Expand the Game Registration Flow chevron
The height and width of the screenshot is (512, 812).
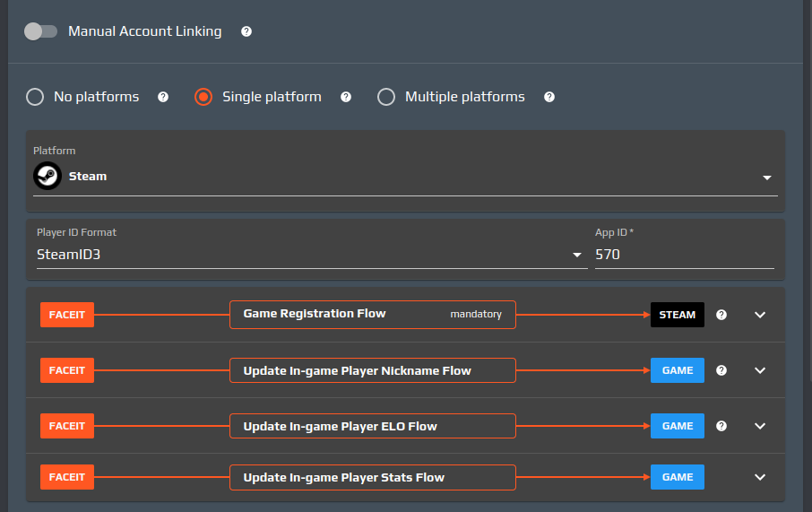point(760,315)
